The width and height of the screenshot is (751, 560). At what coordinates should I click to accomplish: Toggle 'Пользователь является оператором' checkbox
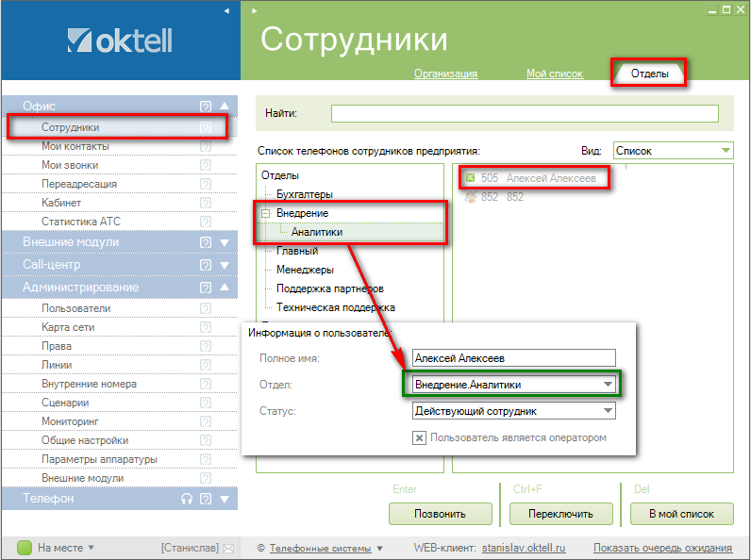click(x=420, y=437)
